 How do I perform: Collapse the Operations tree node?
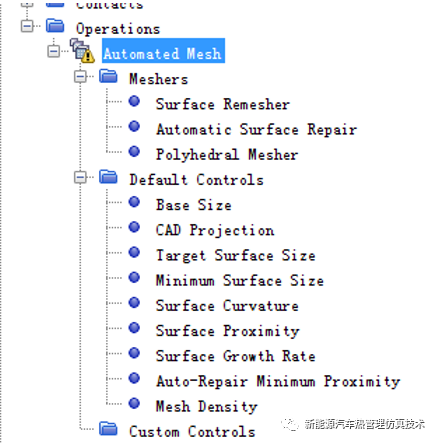tap(27, 26)
